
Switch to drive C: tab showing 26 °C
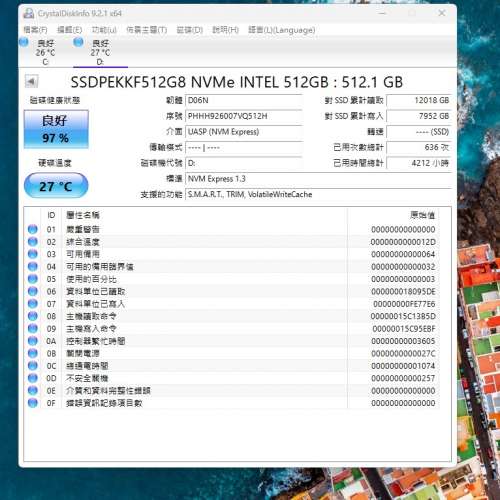[x=45, y=52]
